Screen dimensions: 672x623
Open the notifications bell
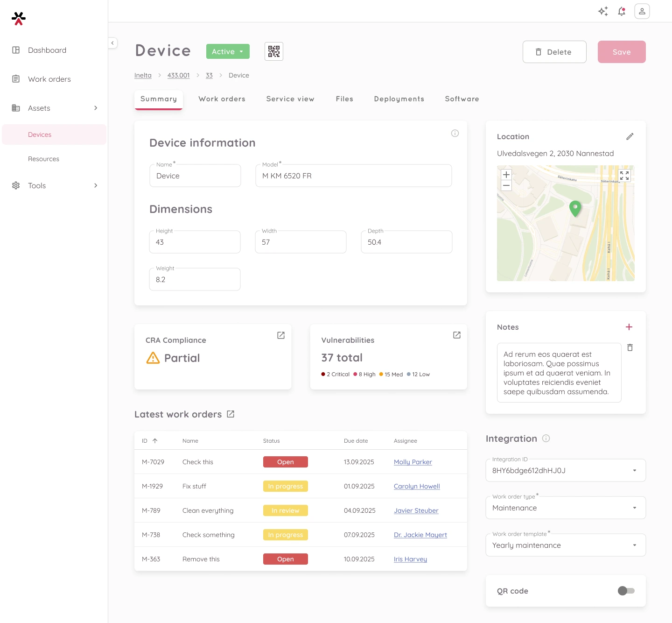pos(622,11)
